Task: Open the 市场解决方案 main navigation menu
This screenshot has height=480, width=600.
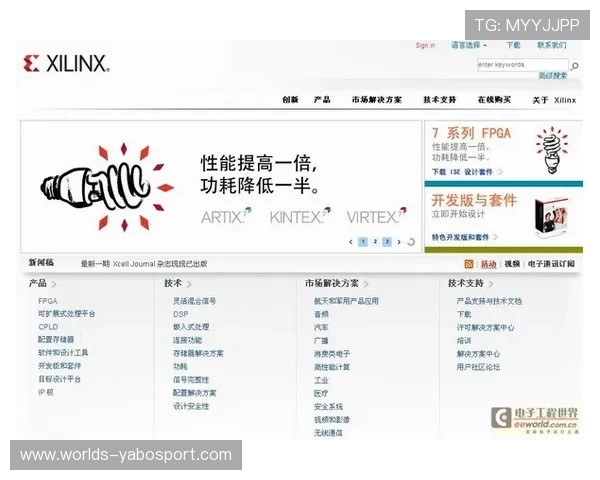Action: click(377, 100)
